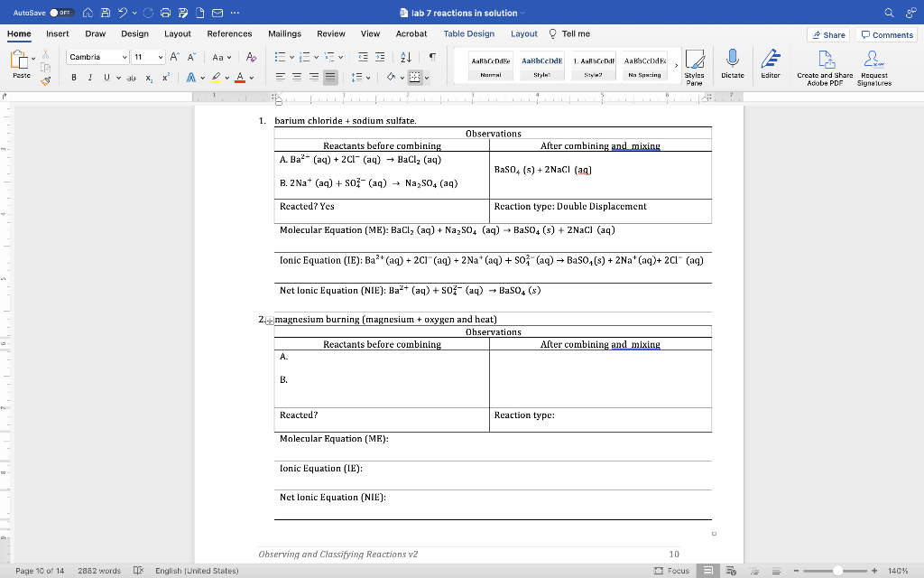Screen dimensions: 924x578
Task: Center align the text
Action: coord(297,78)
